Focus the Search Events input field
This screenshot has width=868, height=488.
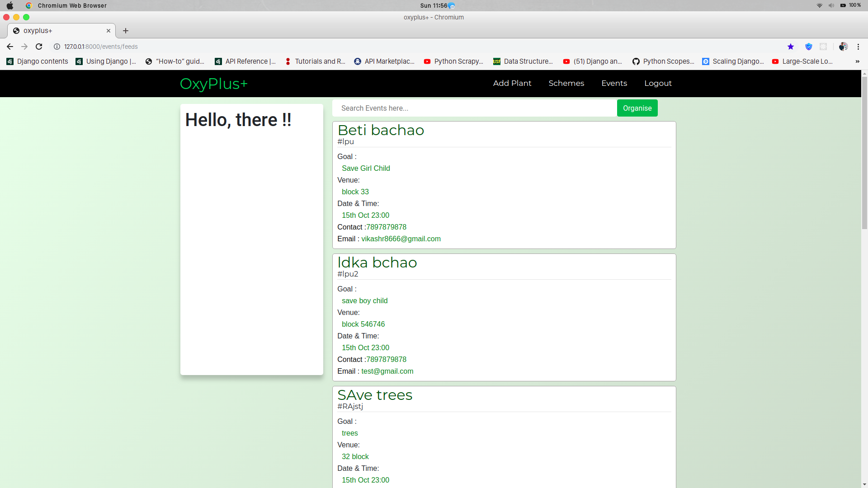[x=475, y=108]
